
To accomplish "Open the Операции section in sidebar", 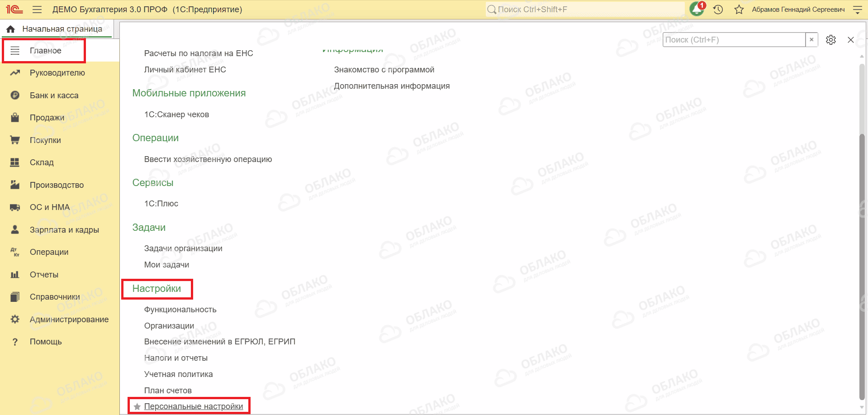I will tap(49, 252).
